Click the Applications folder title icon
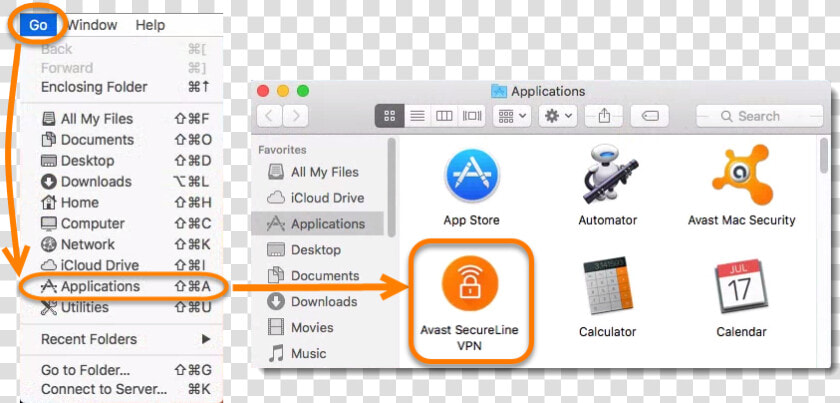Image resolution: width=840 pixels, height=403 pixels. [x=499, y=91]
